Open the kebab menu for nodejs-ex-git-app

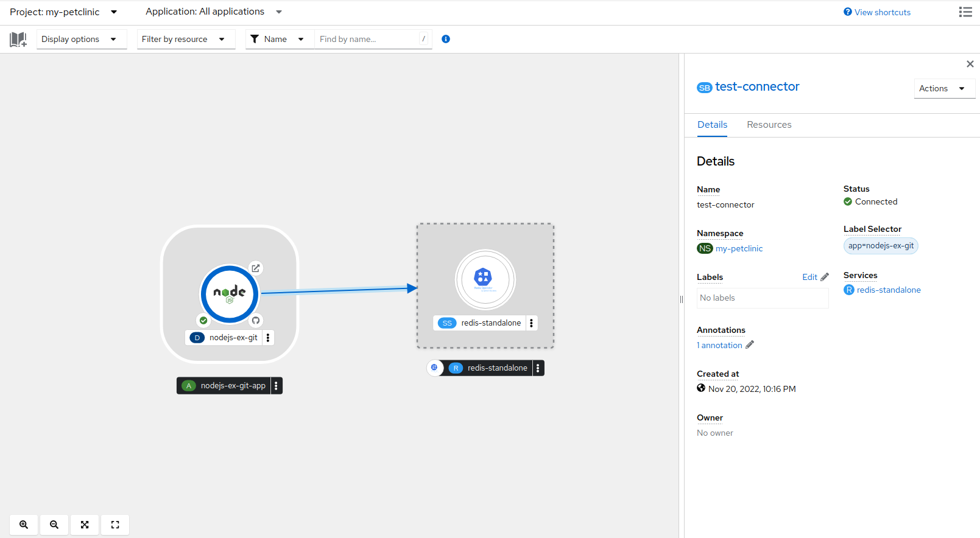point(277,386)
